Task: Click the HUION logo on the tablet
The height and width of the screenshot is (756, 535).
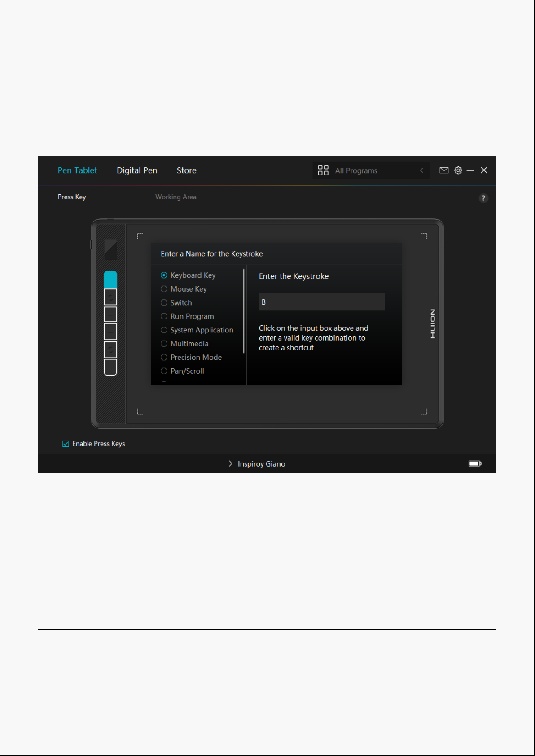Action: (433, 323)
